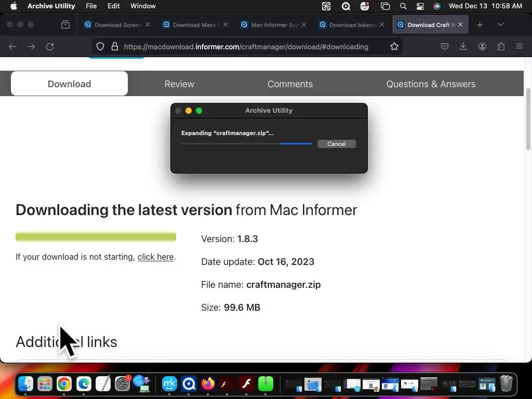Open the Comments page tab
532x399 pixels.
[x=290, y=84]
